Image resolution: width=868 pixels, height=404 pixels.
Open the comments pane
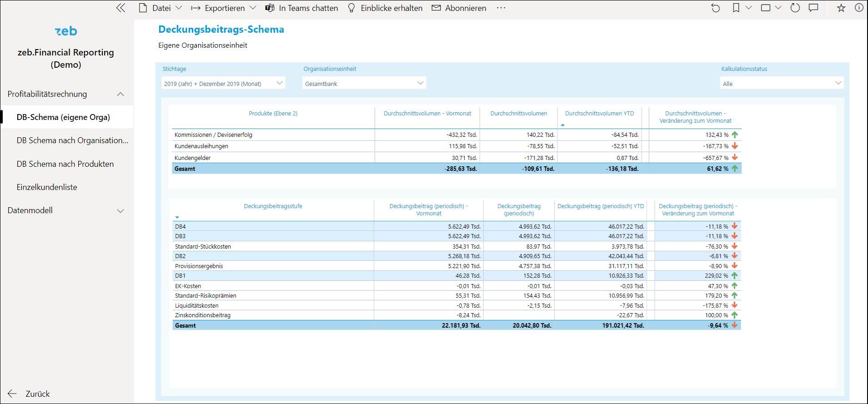pos(814,8)
